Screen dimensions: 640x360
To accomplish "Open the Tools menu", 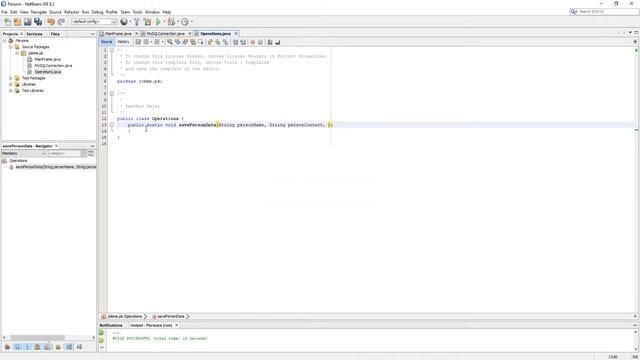I will 137,12.
